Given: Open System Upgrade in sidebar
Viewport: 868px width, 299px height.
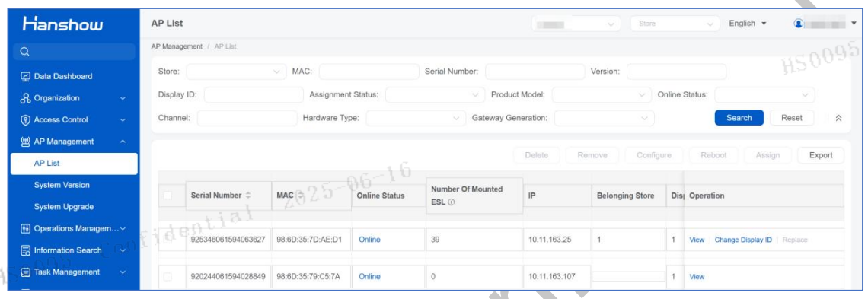Looking at the screenshot, I should point(64,207).
